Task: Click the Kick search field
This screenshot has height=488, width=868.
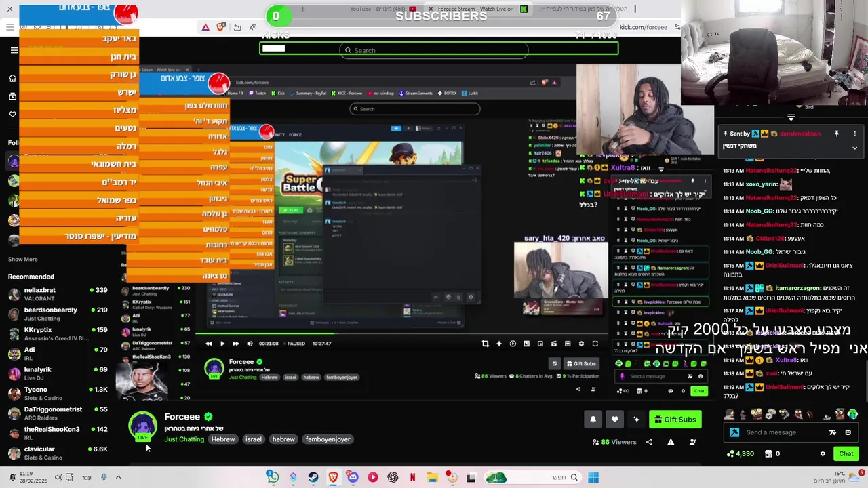Action: tap(434, 50)
